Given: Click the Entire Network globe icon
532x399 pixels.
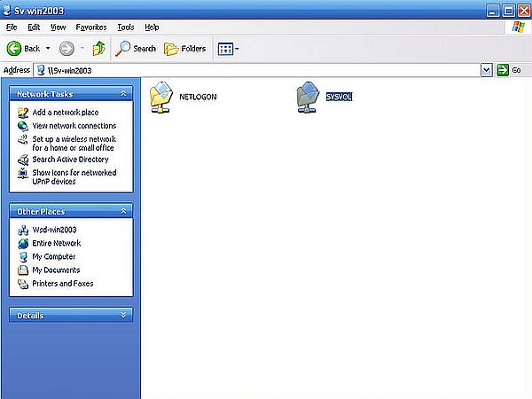Looking at the screenshot, I should pyautogui.click(x=23, y=244).
